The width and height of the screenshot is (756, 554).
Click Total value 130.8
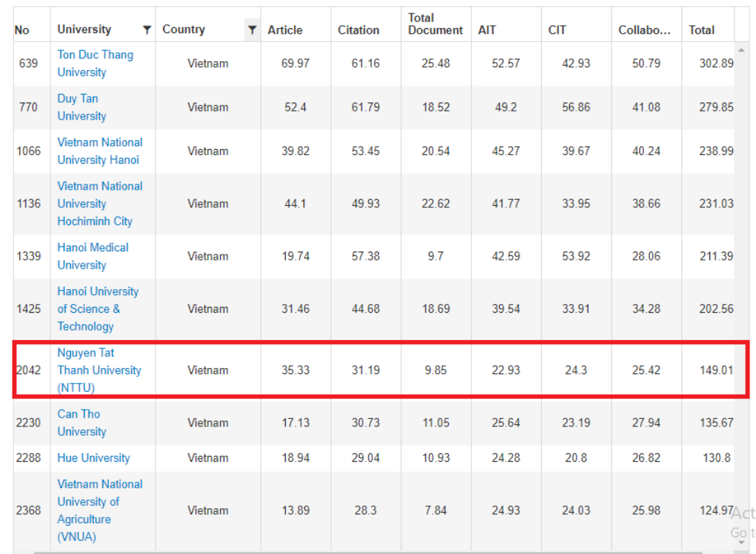(716, 457)
